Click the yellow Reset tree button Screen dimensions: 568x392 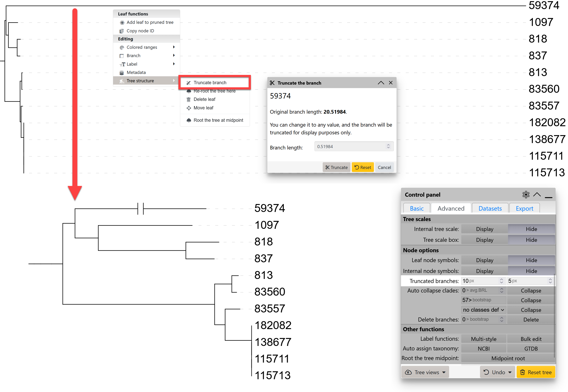[x=536, y=372]
